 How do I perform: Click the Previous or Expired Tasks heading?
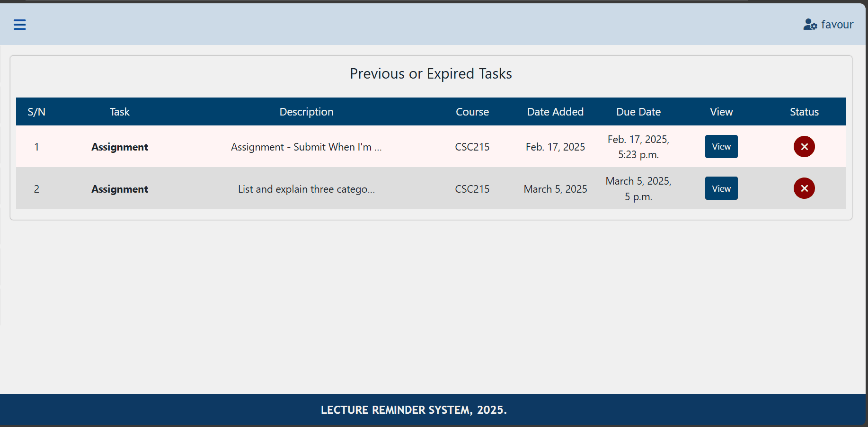[x=431, y=74]
